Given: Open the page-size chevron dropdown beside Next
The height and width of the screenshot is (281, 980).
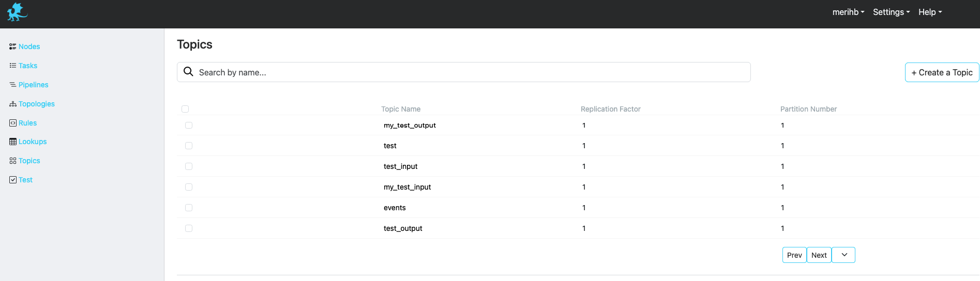Looking at the screenshot, I should (x=844, y=255).
